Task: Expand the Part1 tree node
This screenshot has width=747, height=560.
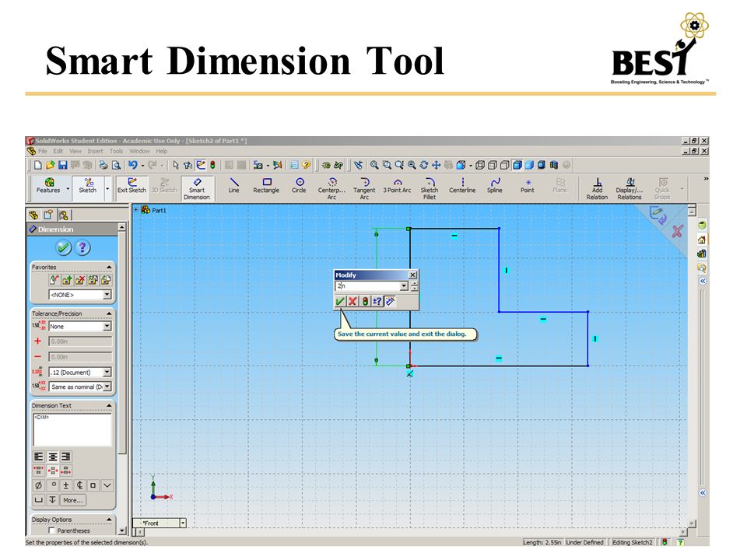Action: pos(136,209)
